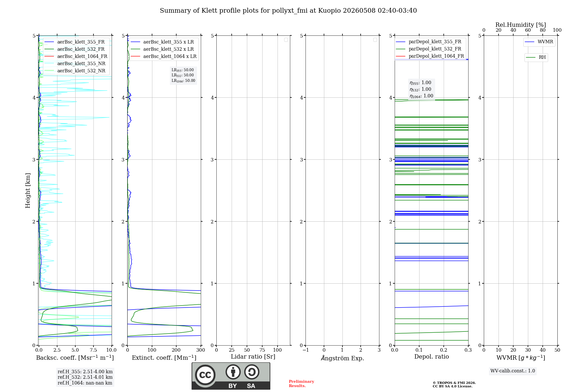Screen dimensions: 577x392
Task: Click the TROPOS & FMI 2026 copyright text
Action: pos(454,383)
